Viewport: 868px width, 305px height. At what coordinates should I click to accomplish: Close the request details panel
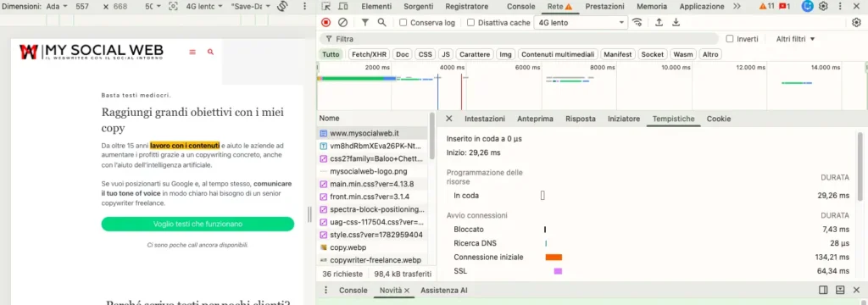[x=449, y=119]
